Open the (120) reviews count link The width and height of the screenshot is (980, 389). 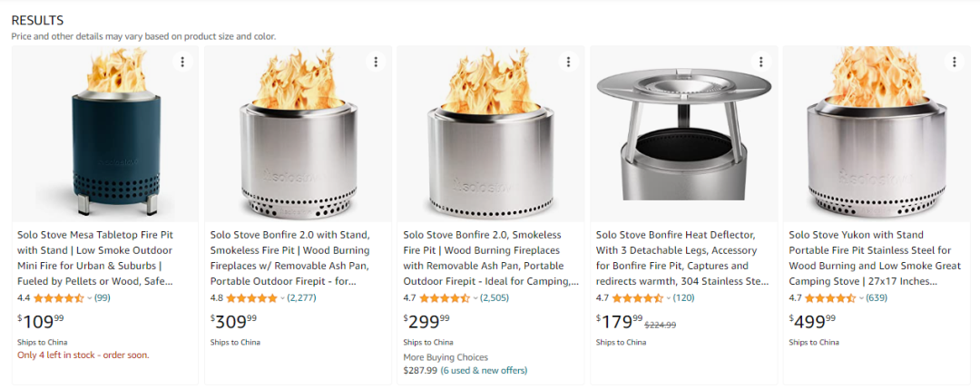point(683,297)
